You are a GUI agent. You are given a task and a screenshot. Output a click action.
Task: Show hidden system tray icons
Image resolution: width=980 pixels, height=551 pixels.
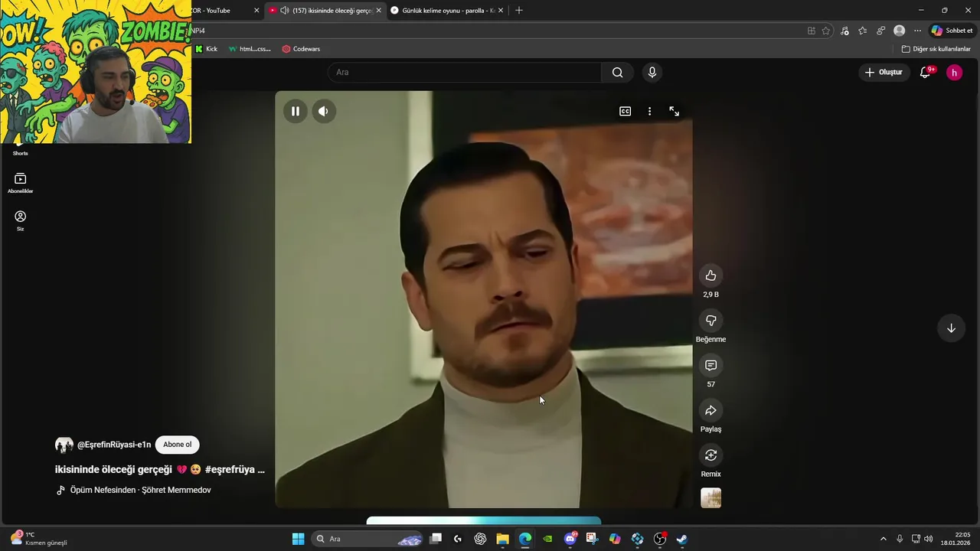click(x=883, y=539)
